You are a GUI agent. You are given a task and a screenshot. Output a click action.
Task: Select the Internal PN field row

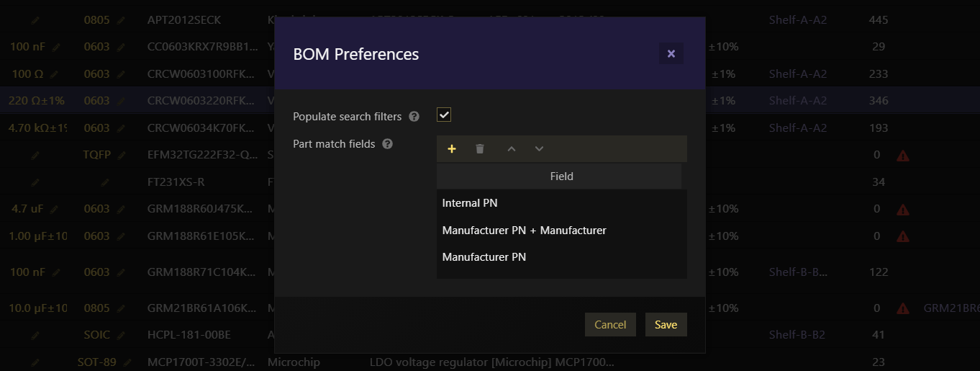[x=562, y=203]
